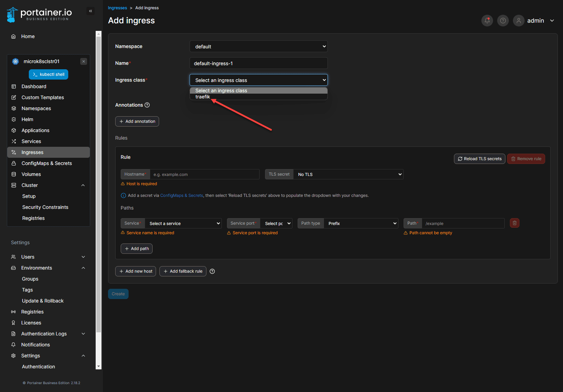
Task: Collapse the sidebar with double-chevron icon
Action: point(91,11)
